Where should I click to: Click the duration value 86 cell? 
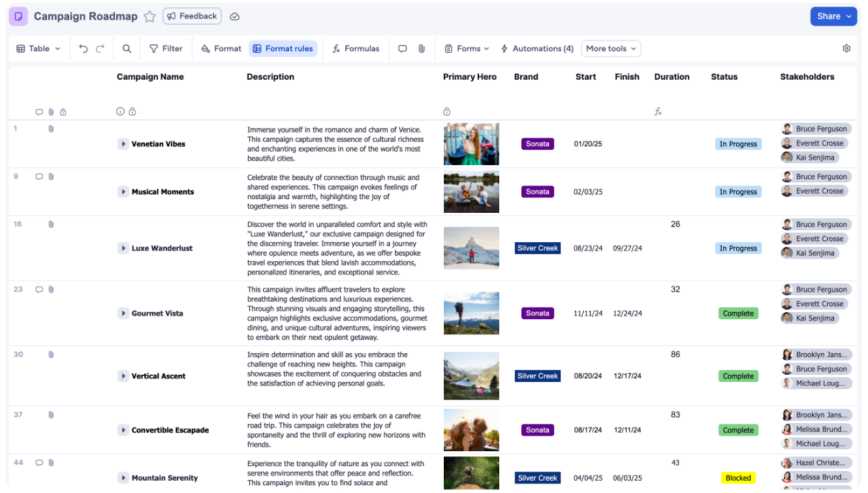point(675,355)
